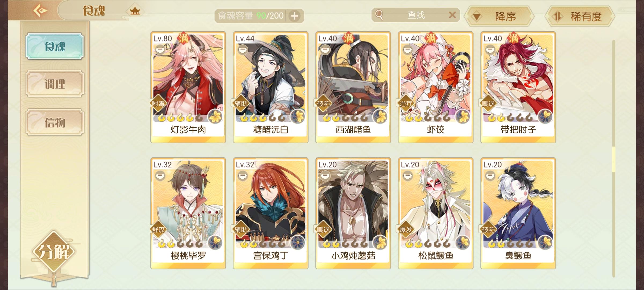Click the 附毒 tag on 灯影牛肉
644x290 pixels.
(x=158, y=103)
